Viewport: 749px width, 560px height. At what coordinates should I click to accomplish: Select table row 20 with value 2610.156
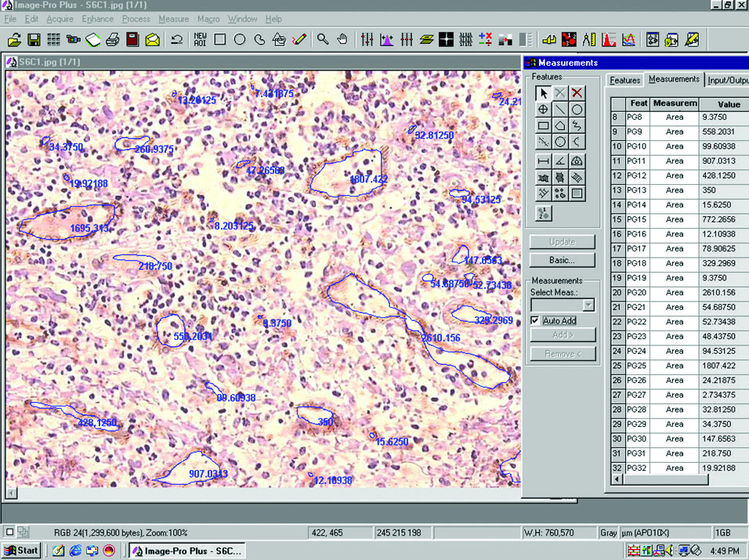tap(680, 293)
